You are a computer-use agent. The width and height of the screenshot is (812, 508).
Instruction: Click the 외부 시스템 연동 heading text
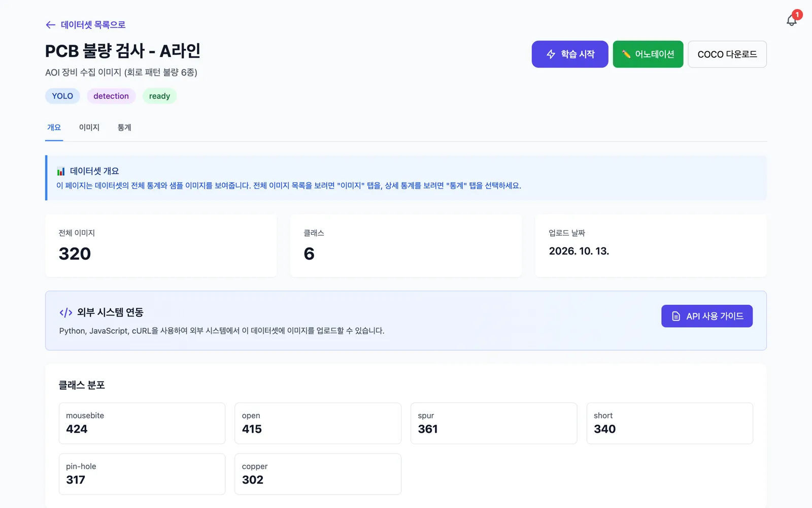110,312
